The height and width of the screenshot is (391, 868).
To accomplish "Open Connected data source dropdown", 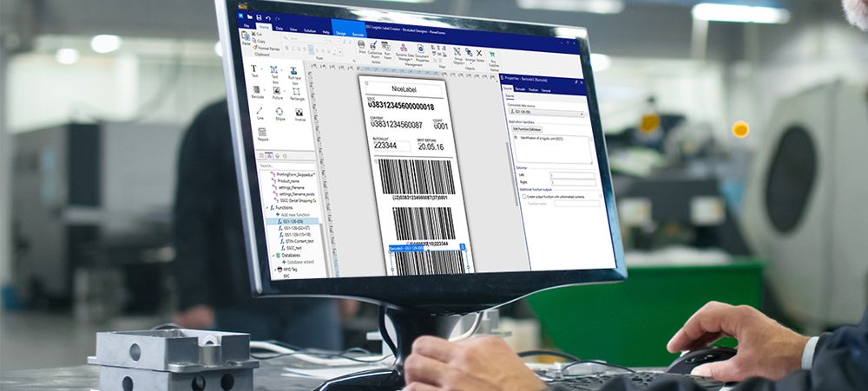I will 582,114.
